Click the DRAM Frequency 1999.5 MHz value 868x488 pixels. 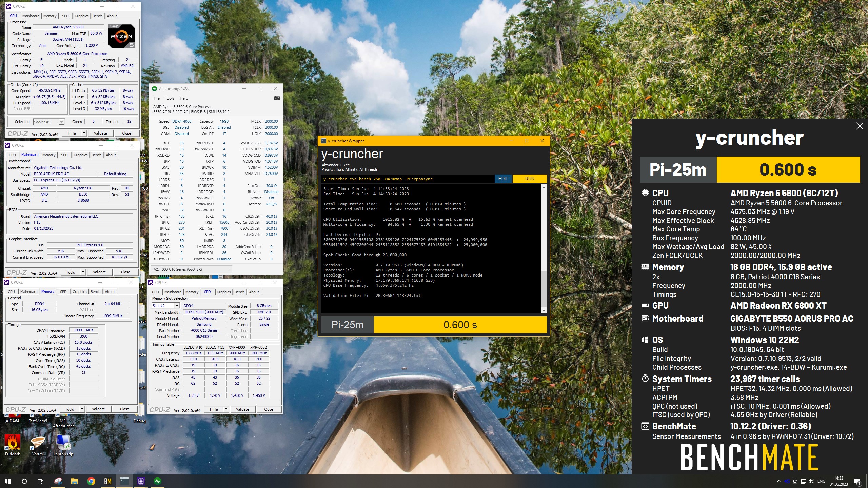pos(83,330)
